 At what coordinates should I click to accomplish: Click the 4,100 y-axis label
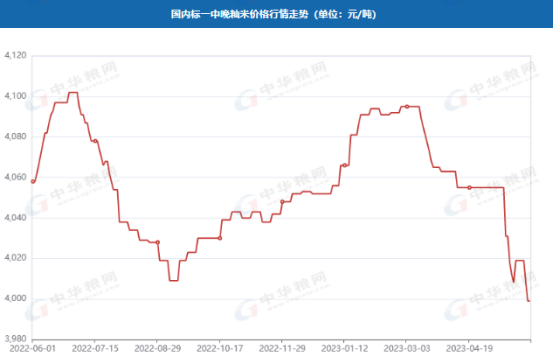pyautogui.click(x=15, y=96)
